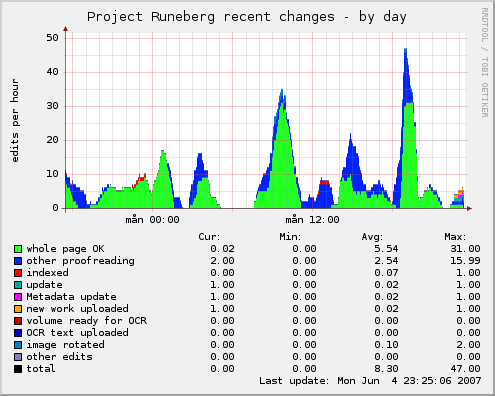The image size is (495, 396).
Task: Click the y-axis label 30
Action: [x=53, y=106]
